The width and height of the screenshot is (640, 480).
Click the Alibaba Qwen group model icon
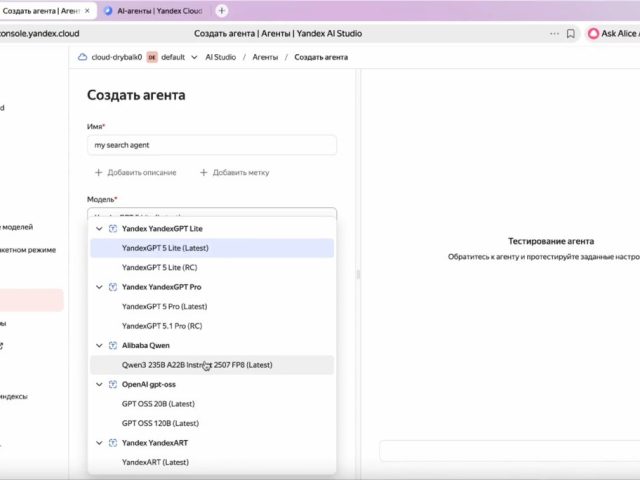(x=113, y=345)
